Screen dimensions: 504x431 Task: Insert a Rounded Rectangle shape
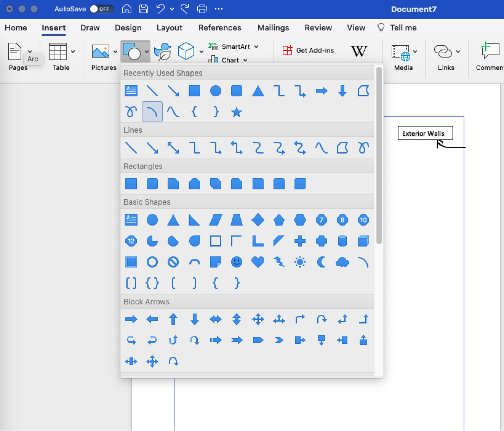[152, 183]
